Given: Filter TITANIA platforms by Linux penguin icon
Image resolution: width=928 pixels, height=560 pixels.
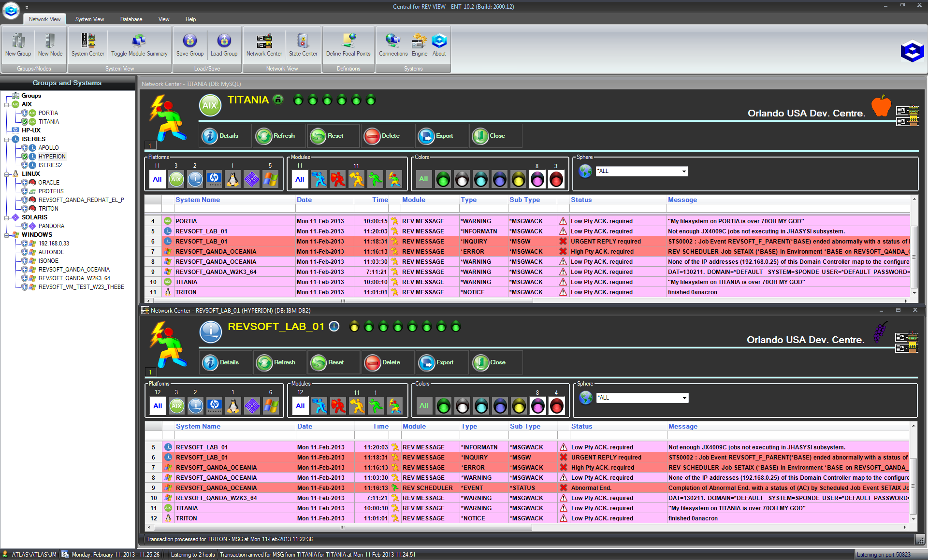Looking at the screenshot, I should coord(232,179).
